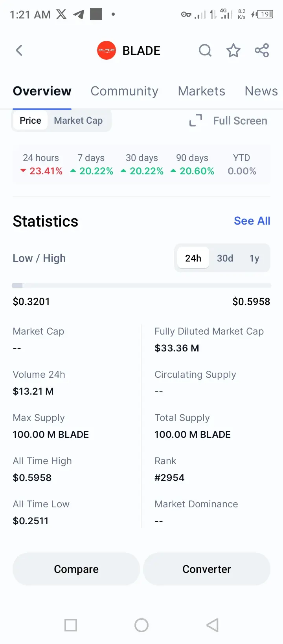Open the search magnifier icon

205,50
